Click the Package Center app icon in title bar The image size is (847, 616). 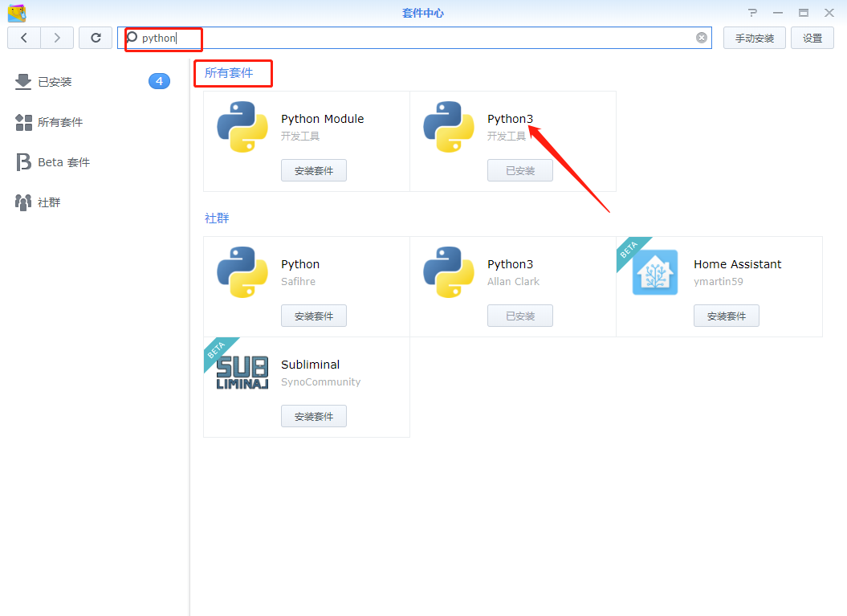(17, 12)
